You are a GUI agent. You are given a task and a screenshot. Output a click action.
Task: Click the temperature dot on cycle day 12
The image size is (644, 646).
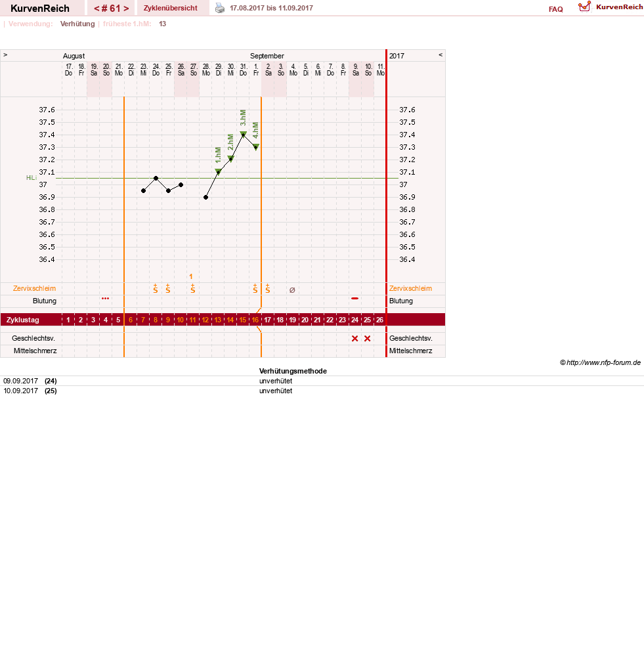point(206,198)
